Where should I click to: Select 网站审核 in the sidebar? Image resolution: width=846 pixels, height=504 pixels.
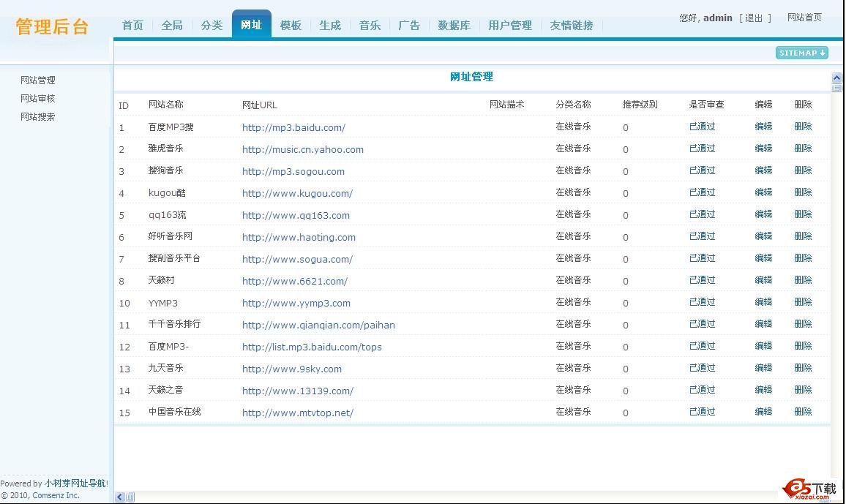point(38,98)
